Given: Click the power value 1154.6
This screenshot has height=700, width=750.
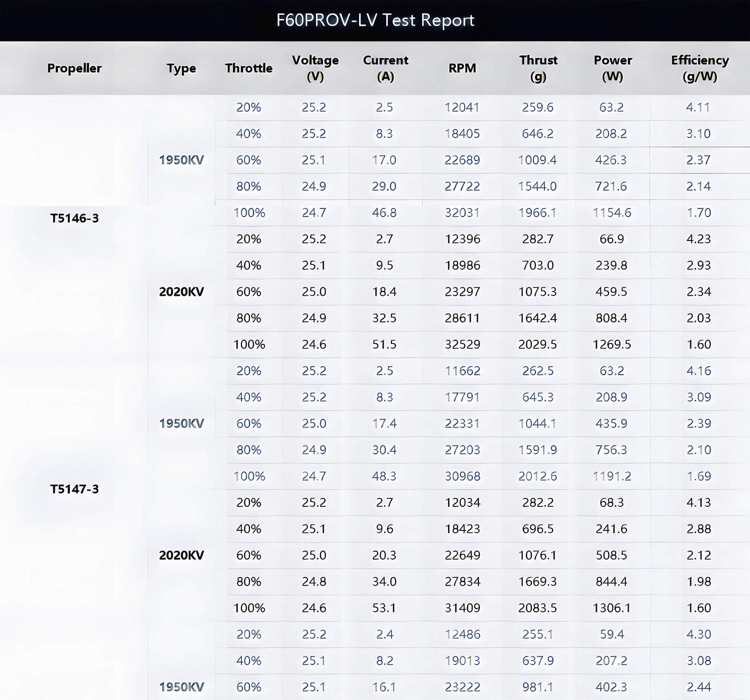Looking at the screenshot, I should (x=612, y=213).
